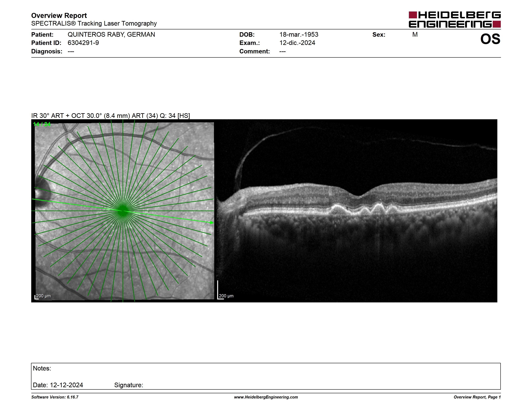Click Software Version: 6.16.7 footer
Image resolution: width=532 pixels, height=411 pixels.
point(55,397)
